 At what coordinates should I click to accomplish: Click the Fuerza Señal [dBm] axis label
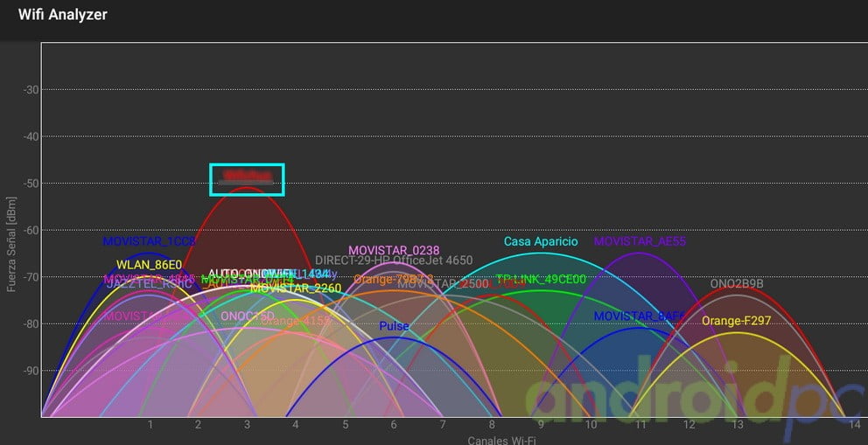11,241
